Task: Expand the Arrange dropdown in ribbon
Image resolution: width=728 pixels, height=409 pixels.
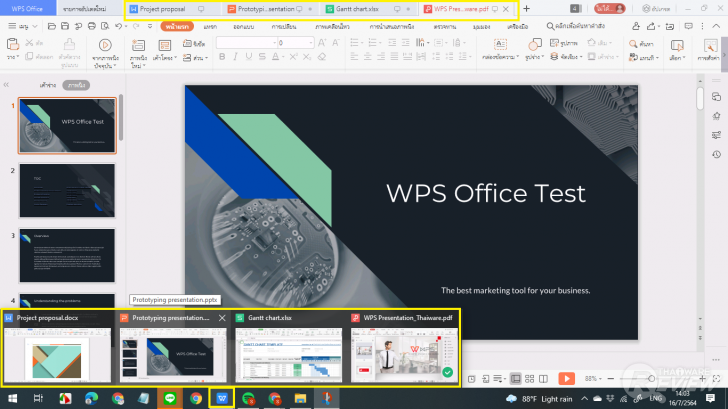Action: tap(566, 57)
